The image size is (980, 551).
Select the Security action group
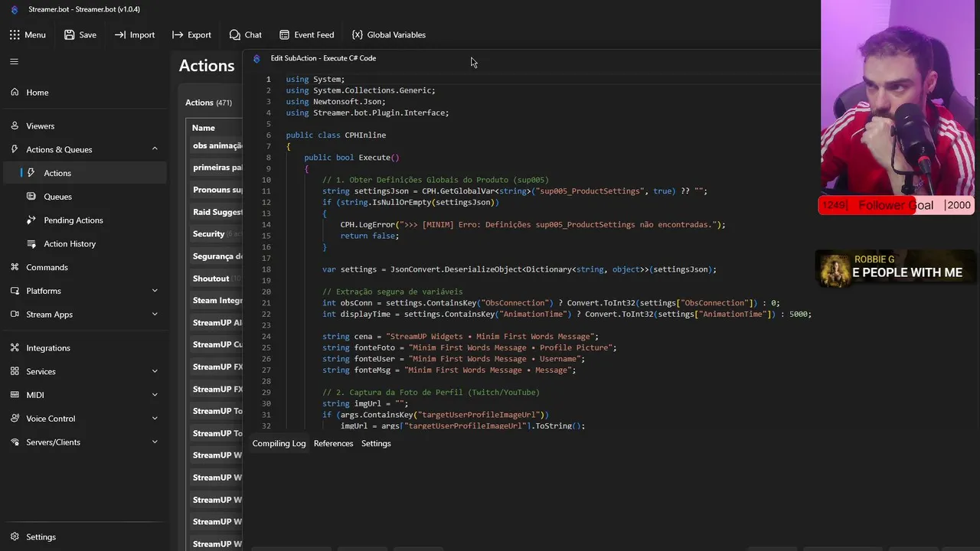click(x=217, y=234)
